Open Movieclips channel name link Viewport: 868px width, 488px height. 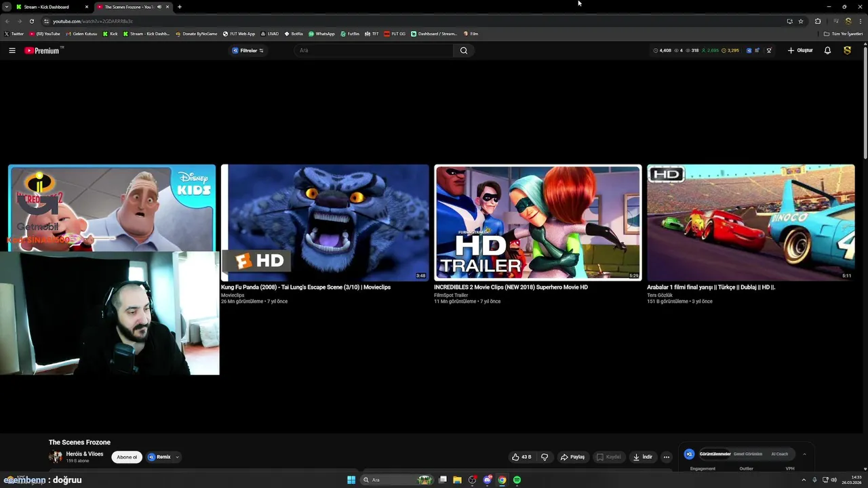[x=233, y=296]
